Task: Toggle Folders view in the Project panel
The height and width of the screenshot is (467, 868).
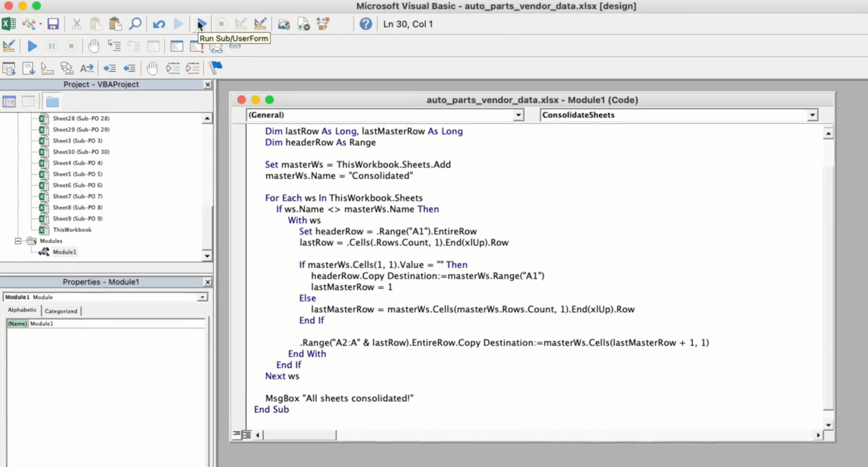Action: pyautogui.click(x=52, y=102)
